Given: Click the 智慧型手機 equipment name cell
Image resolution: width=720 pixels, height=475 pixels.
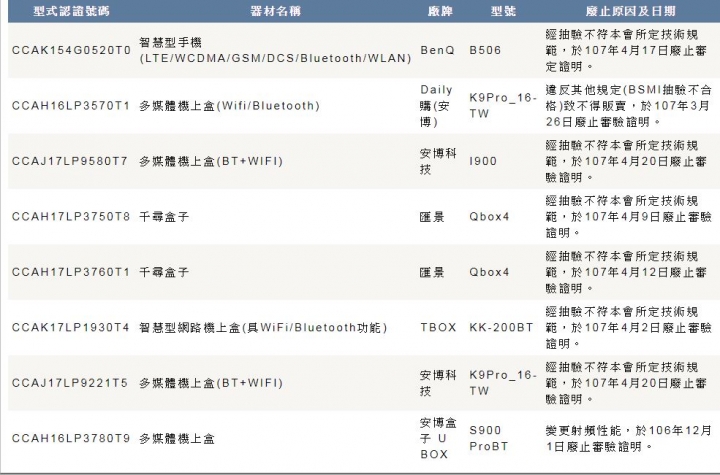Looking at the screenshot, I should click(x=275, y=51).
